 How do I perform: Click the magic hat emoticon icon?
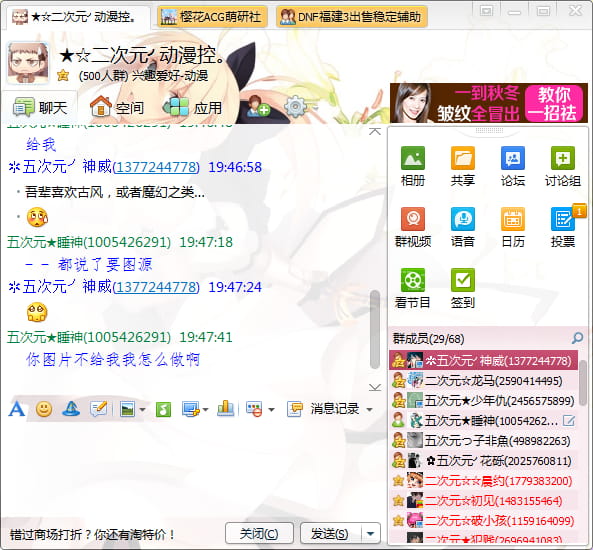tap(71, 409)
